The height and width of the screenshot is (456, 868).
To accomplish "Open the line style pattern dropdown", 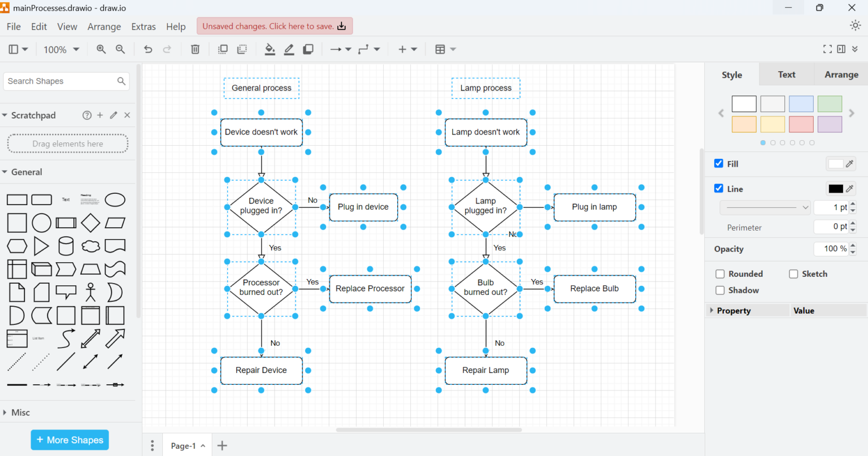I will coord(765,207).
